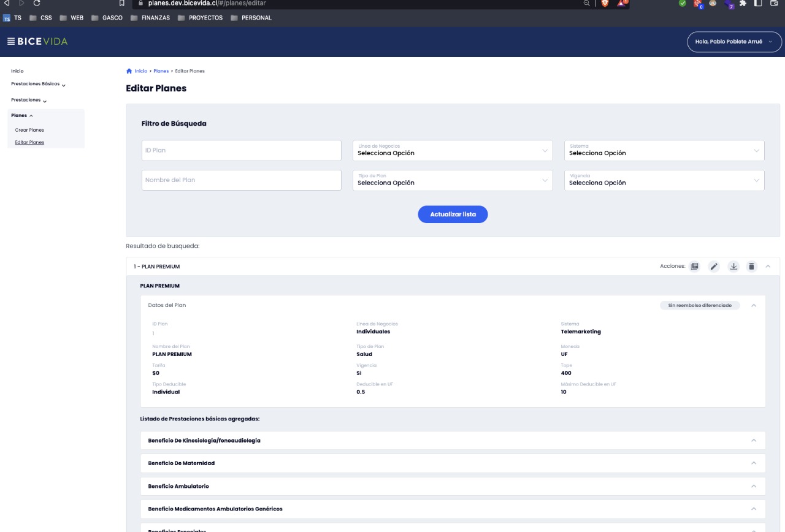Viewport: 785px width, 532px height.
Task: Open the browser extensions puzzle icon
Action: (743, 3)
